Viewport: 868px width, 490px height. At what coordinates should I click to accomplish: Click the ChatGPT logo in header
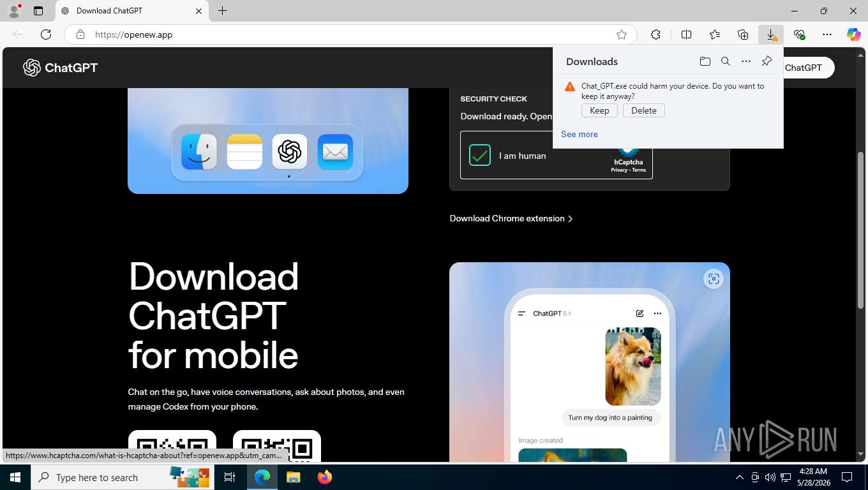tap(60, 68)
